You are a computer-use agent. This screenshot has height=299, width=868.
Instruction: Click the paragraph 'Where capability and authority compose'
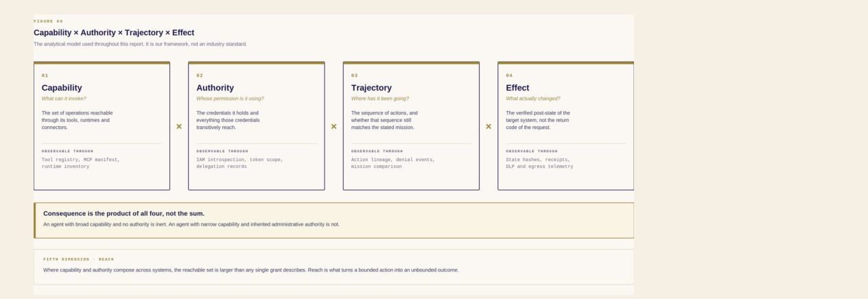click(x=251, y=270)
